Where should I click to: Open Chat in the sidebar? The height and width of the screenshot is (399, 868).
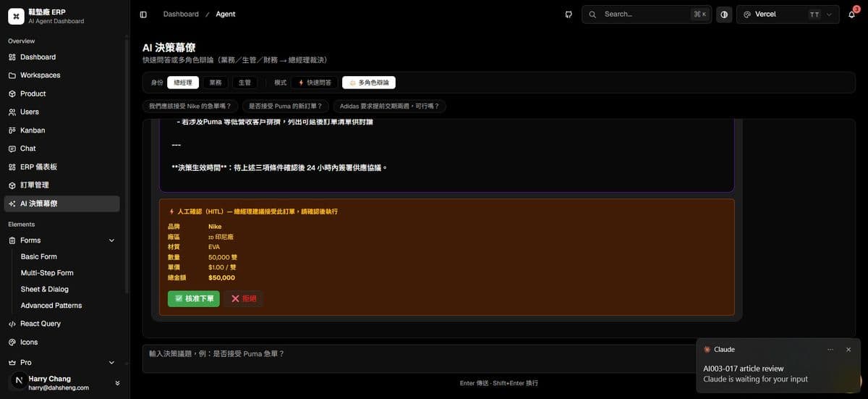click(x=62, y=148)
